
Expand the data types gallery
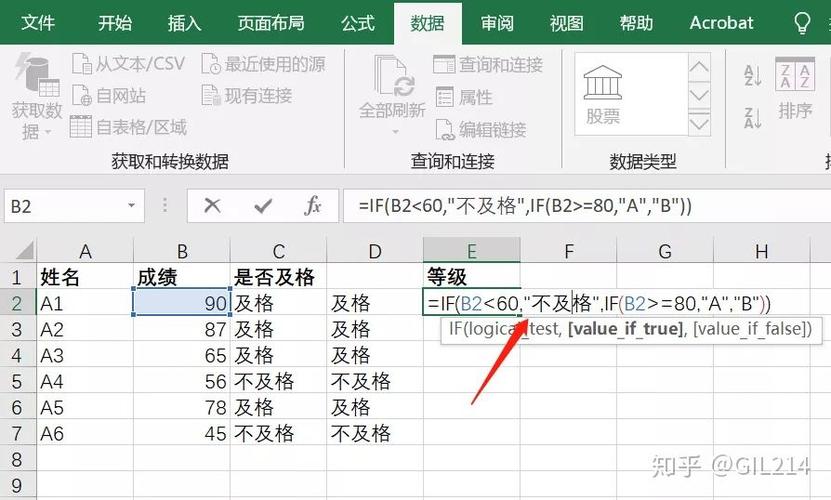(699, 124)
